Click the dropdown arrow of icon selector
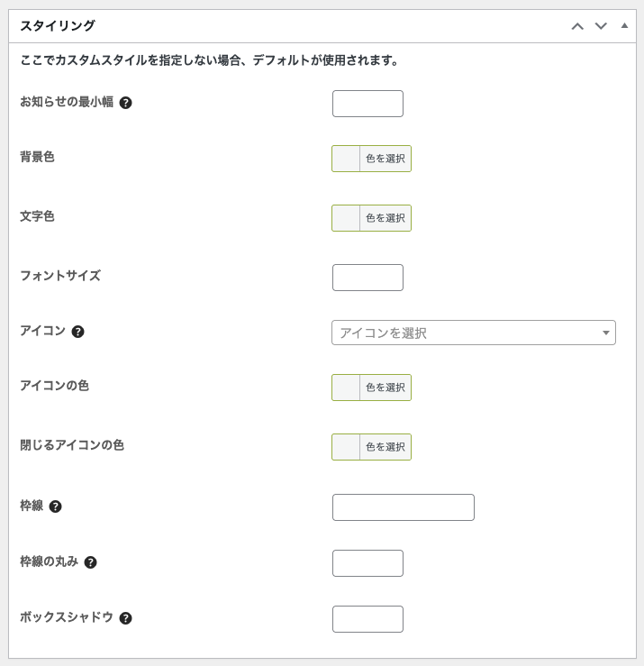Viewport: 644px width, 666px height. pyautogui.click(x=606, y=333)
